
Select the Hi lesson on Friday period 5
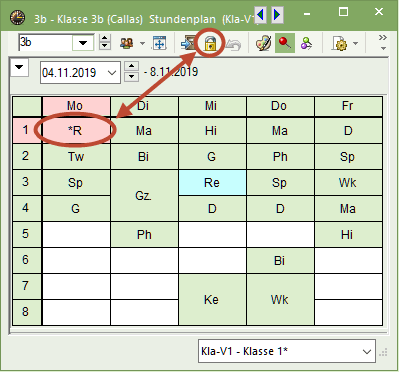(348, 234)
